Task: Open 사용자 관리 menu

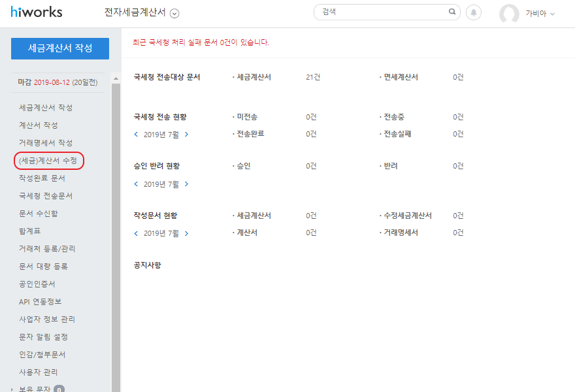Action: tap(39, 372)
